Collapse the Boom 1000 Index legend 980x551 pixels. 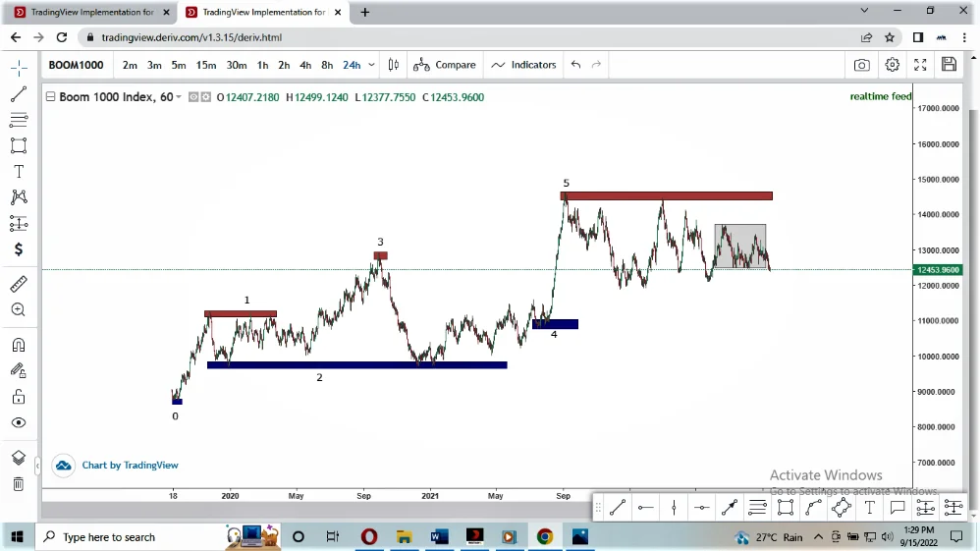51,97
